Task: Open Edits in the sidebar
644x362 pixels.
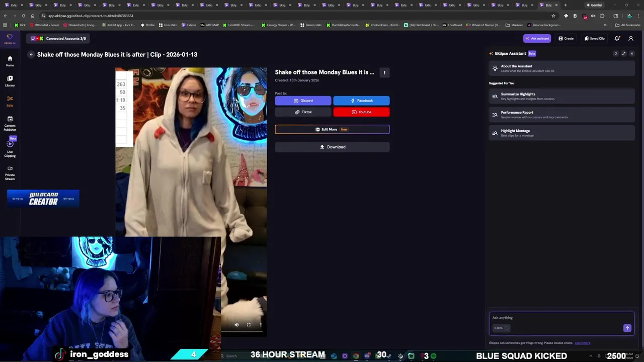Action: [x=10, y=101]
